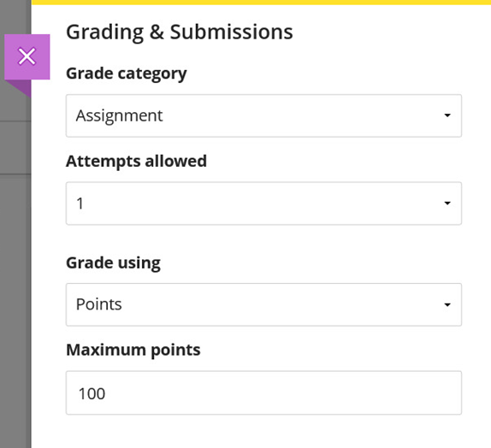Click the Attempts allowed label
Image resolution: width=491 pixels, height=448 pixels.
coord(136,162)
